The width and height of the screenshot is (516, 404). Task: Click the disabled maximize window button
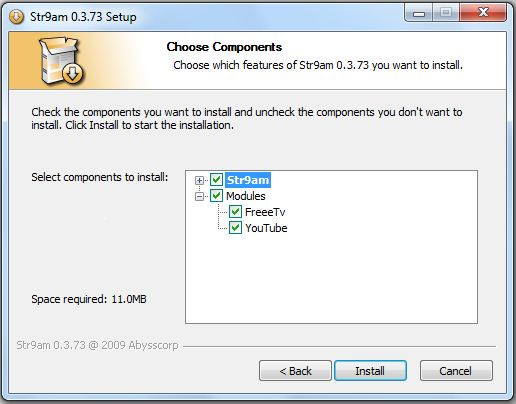(x=446, y=13)
